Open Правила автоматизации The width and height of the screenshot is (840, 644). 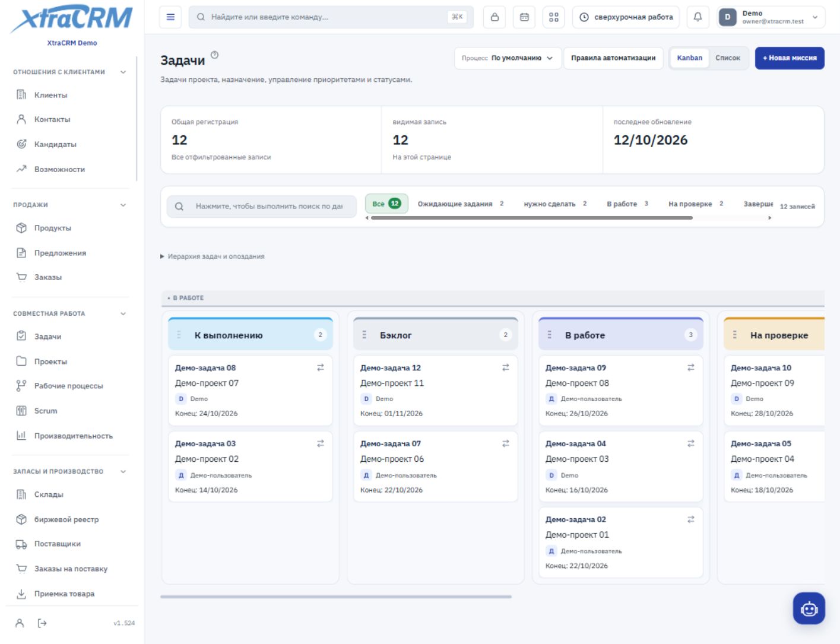pyautogui.click(x=613, y=58)
